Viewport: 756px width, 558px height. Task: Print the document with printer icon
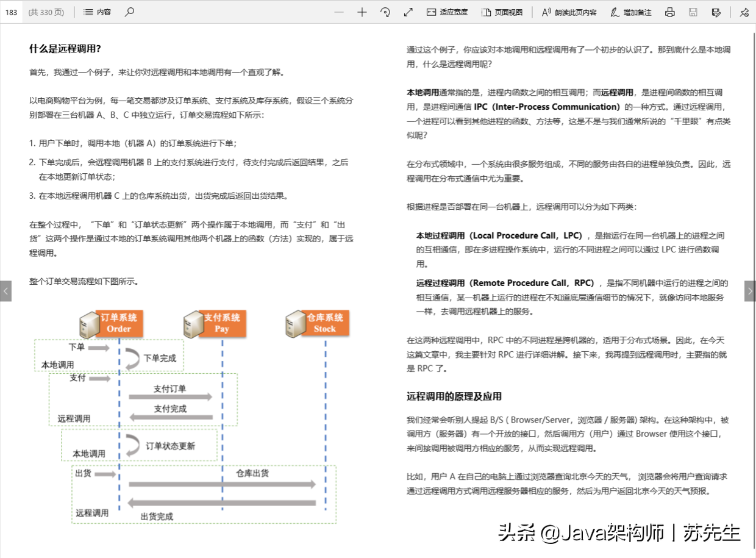pyautogui.click(x=670, y=12)
